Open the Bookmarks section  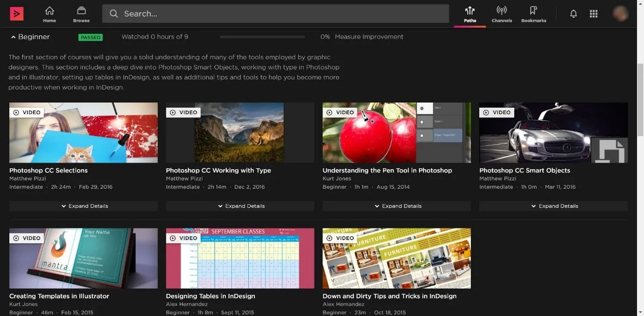pyautogui.click(x=533, y=14)
